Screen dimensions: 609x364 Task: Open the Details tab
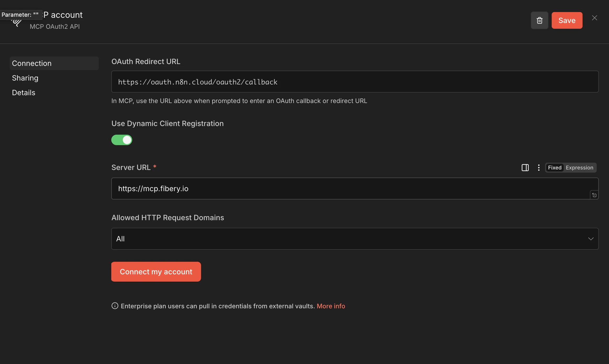click(x=24, y=92)
